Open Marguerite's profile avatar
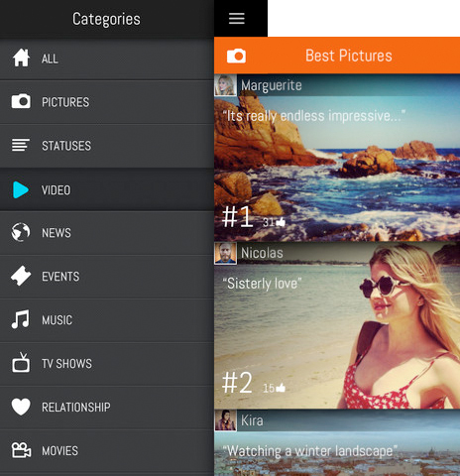 (x=226, y=85)
